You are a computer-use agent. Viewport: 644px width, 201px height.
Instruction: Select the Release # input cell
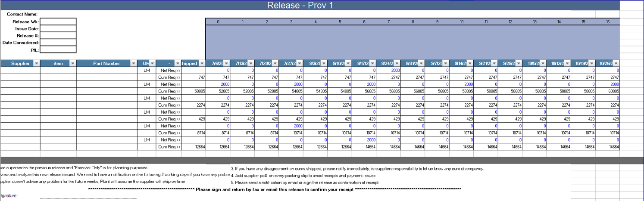[x=58, y=36]
